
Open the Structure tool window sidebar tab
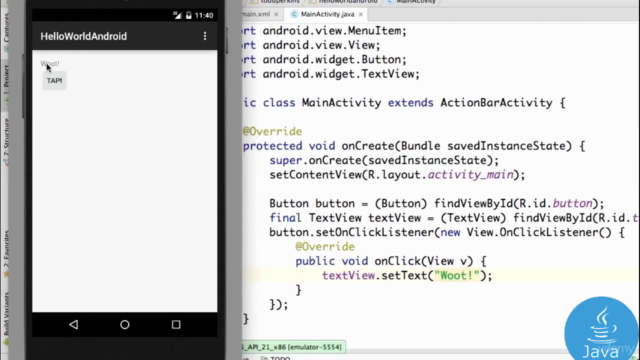point(6,141)
